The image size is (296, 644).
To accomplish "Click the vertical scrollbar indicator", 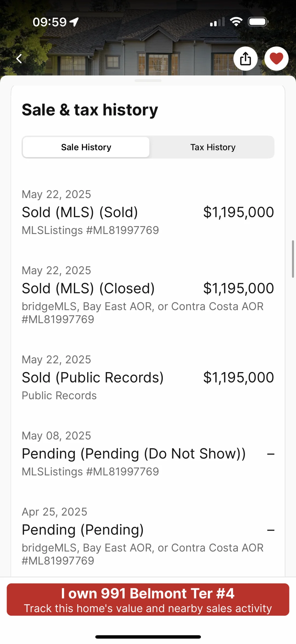I will coord(293,259).
